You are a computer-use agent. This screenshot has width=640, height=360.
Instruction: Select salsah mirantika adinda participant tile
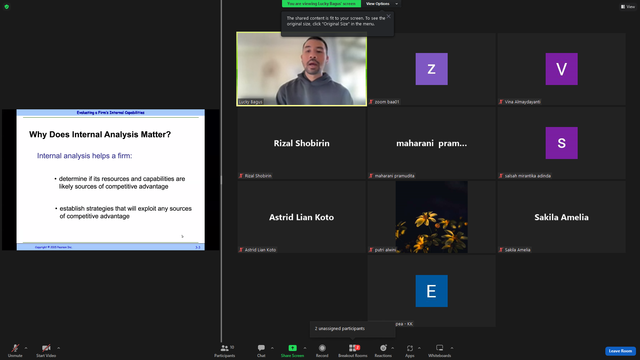tap(561, 143)
